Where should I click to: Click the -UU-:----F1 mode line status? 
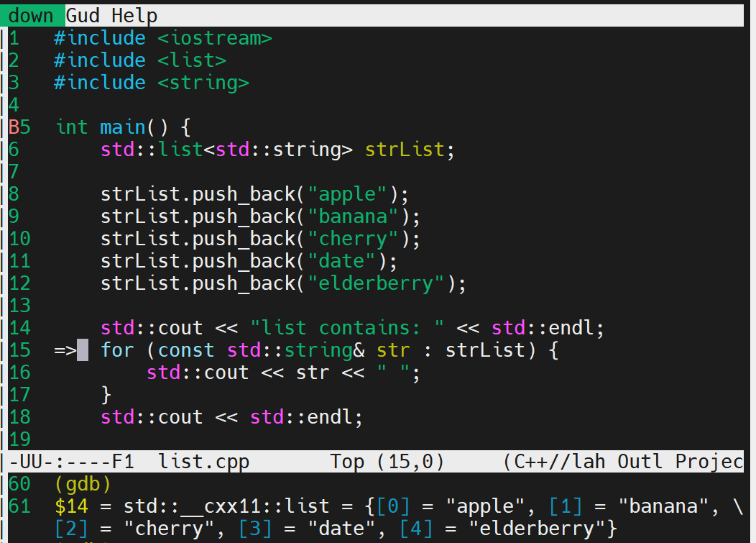[x=71, y=462]
